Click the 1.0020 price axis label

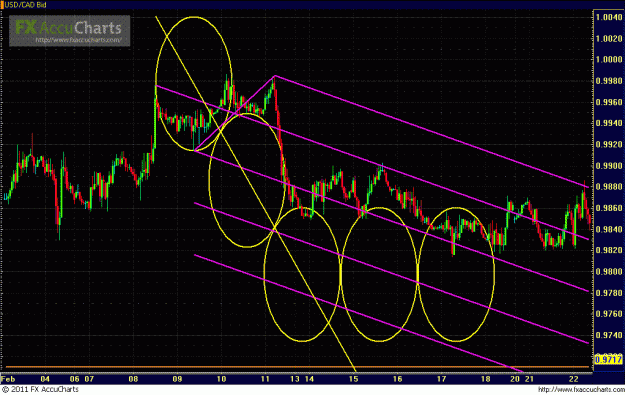click(609, 39)
